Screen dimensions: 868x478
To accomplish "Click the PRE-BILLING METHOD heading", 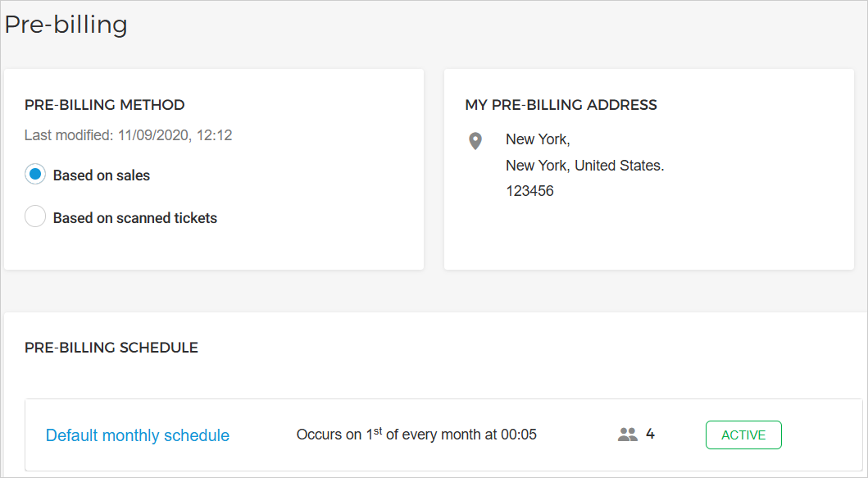I will tap(105, 105).
